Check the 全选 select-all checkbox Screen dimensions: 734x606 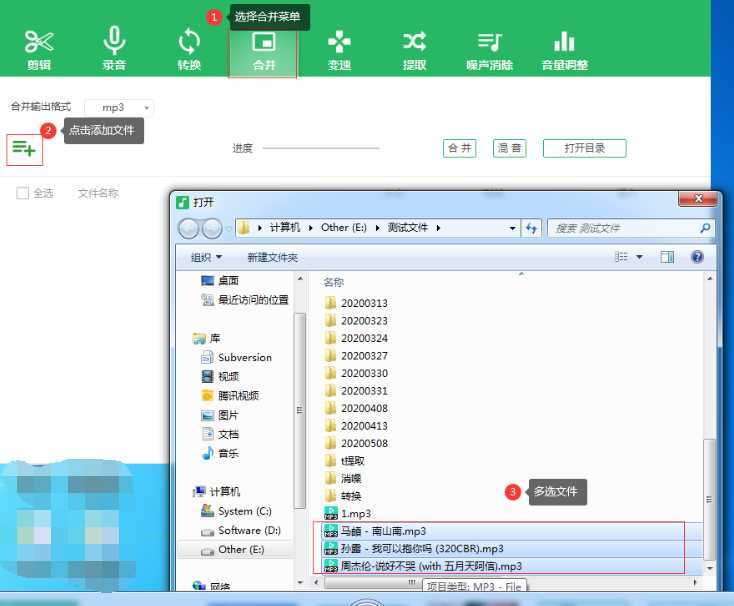[23, 193]
